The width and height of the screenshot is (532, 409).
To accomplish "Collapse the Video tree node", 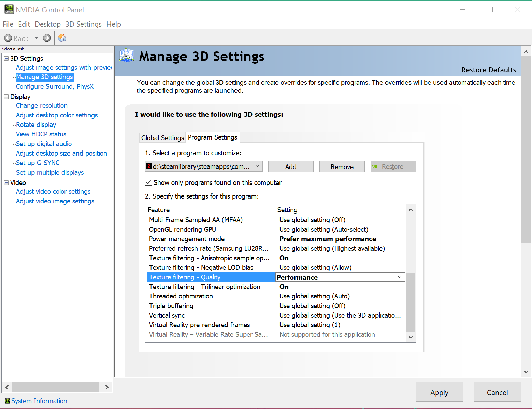I will click(6, 182).
